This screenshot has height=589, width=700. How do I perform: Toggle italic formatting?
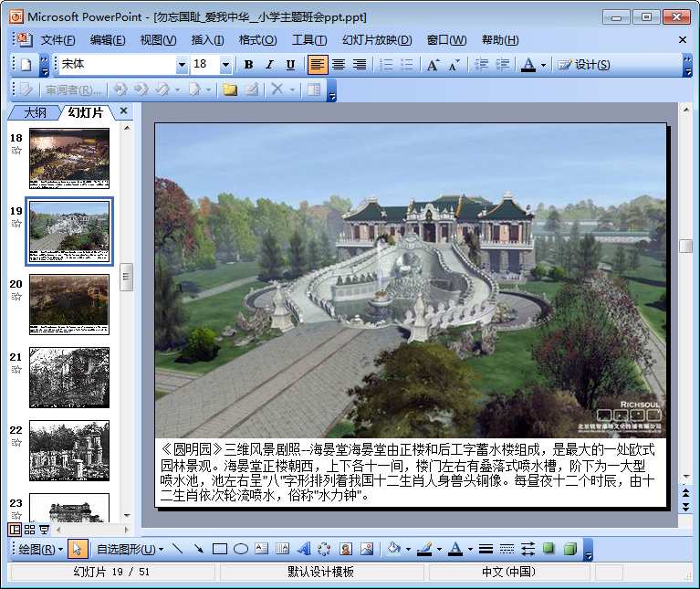(269, 65)
